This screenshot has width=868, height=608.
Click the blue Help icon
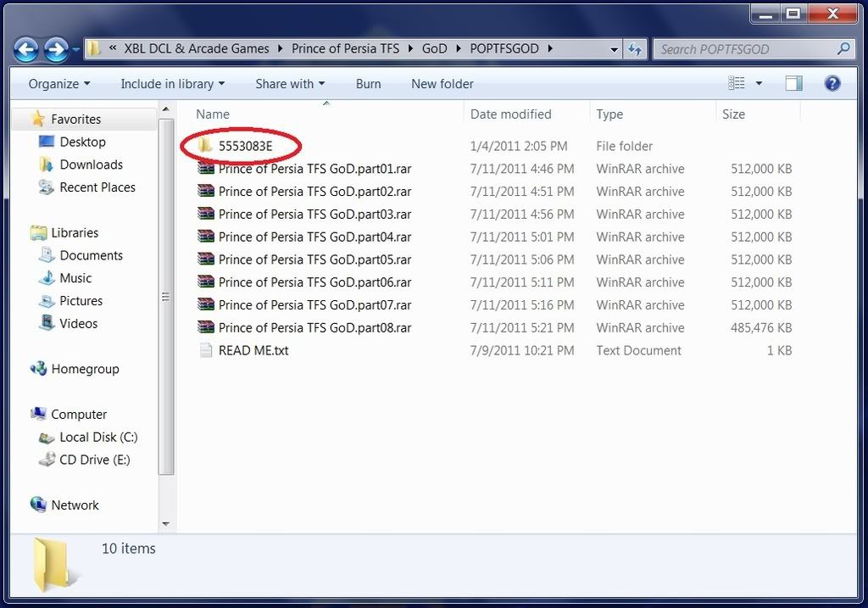[x=832, y=83]
